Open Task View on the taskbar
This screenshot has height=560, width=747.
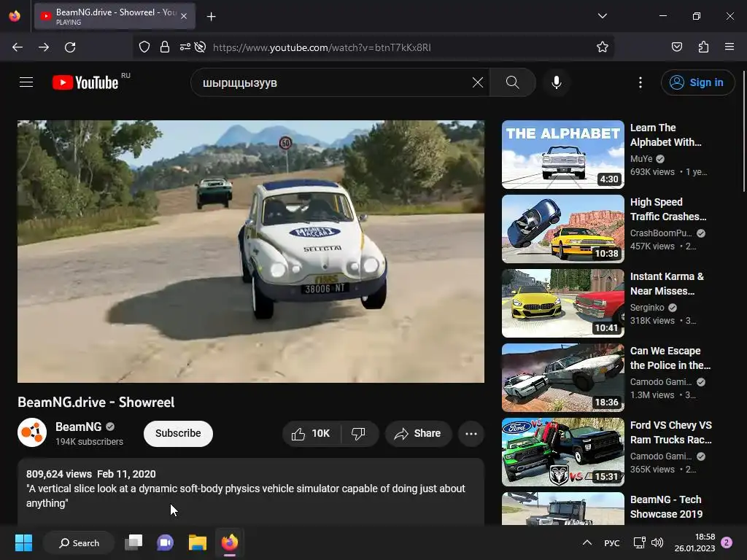coord(133,542)
